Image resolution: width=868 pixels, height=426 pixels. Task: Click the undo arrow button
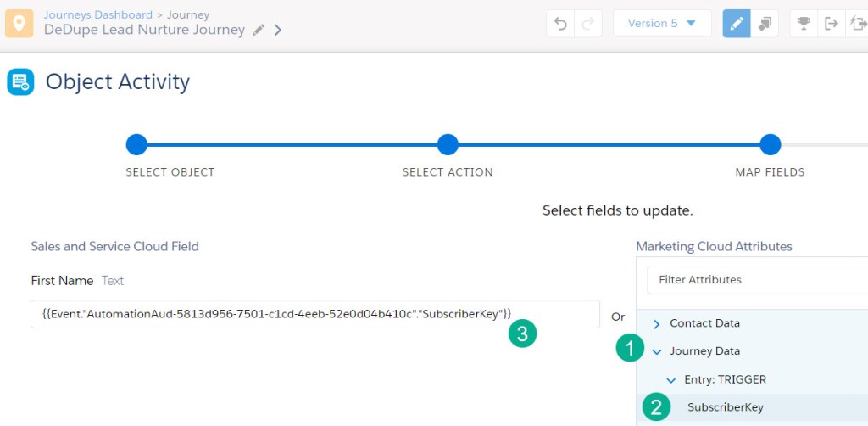(x=560, y=24)
